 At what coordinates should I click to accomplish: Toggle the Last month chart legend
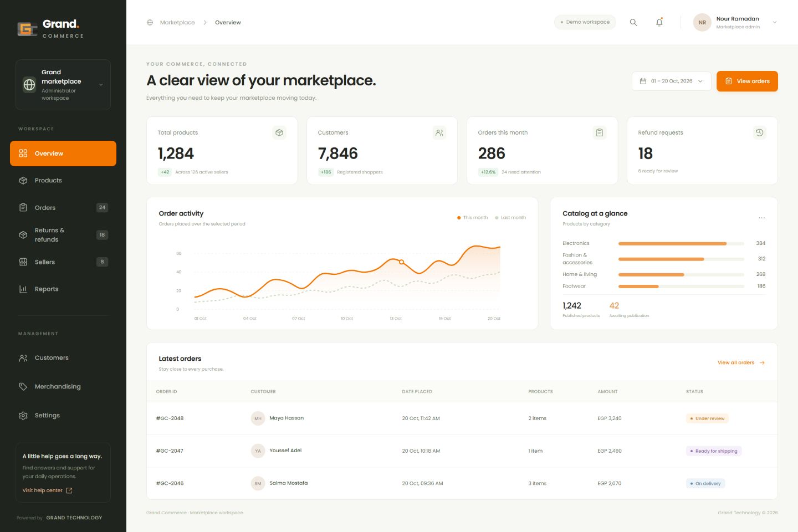click(x=510, y=218)
